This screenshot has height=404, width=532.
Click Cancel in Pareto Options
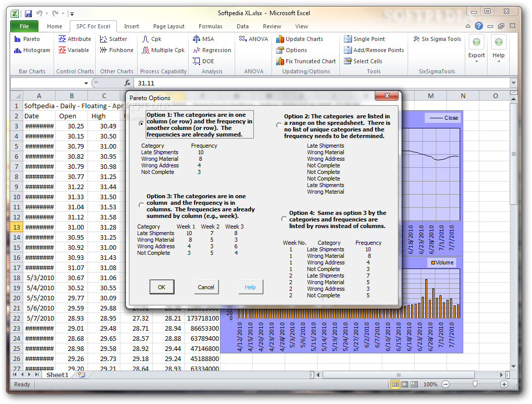coord(206,287)
